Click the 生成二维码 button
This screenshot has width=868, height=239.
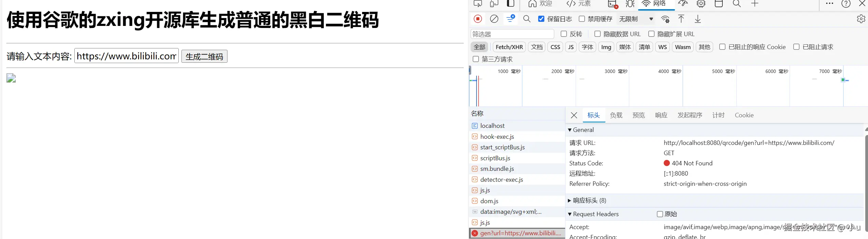coord(204,56)
